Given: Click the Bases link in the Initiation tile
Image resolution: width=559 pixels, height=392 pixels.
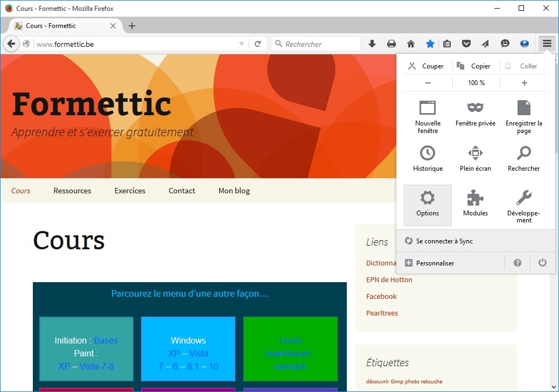Looking at the screenshot, I should 106,340.
